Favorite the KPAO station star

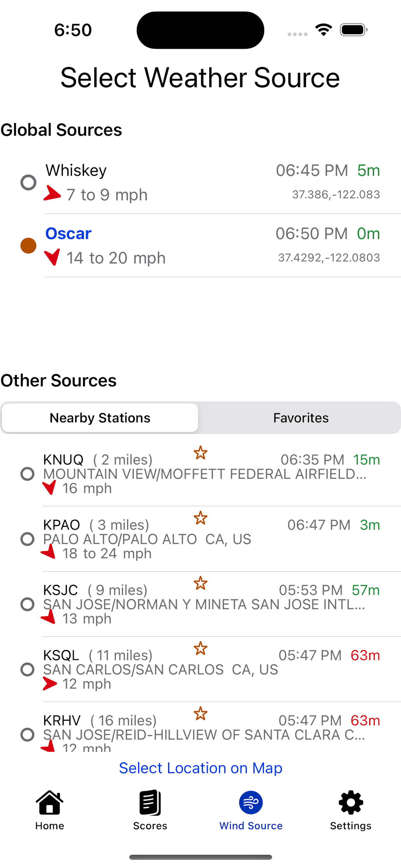click(x=200, y=518)
